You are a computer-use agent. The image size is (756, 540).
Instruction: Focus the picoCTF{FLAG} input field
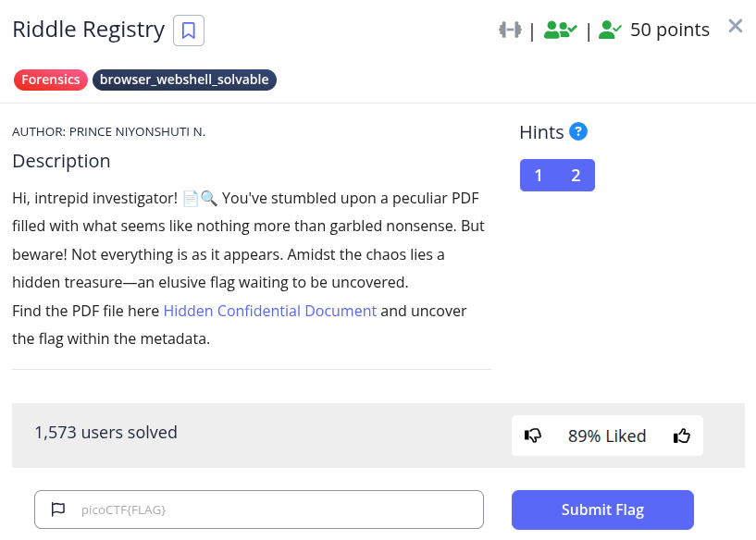(278, 509)
